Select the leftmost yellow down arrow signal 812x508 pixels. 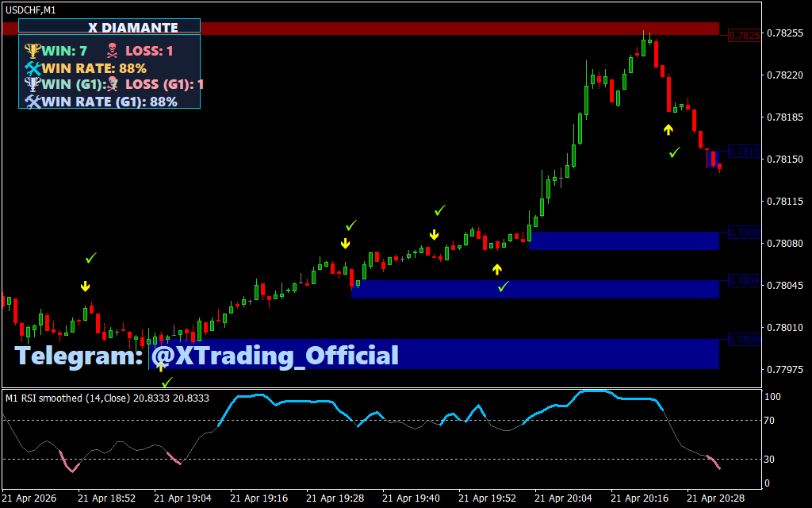point(85,287)
